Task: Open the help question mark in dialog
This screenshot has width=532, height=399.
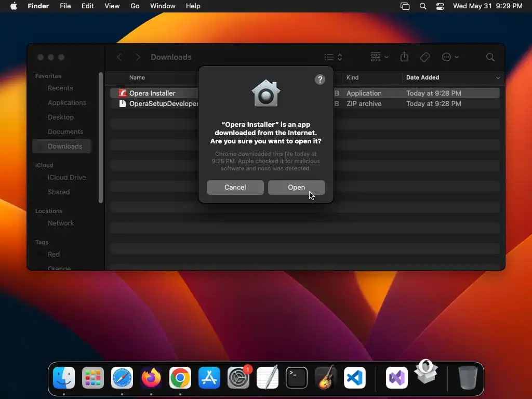Action: (x=320, y=79)
